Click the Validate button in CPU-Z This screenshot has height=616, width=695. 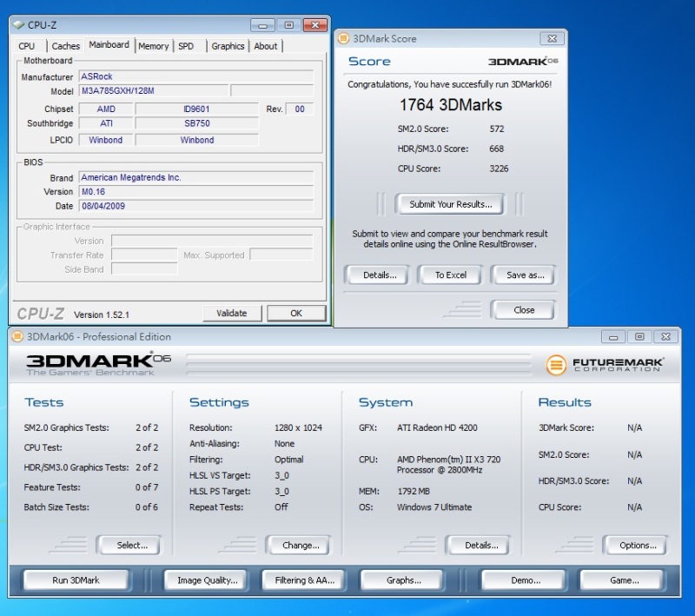[232, 314]
